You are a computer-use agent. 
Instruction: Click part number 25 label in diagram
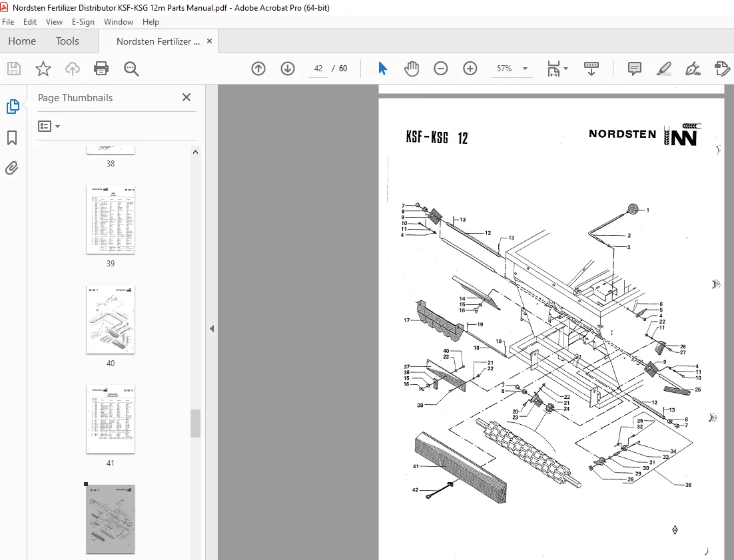pos(698,390)
